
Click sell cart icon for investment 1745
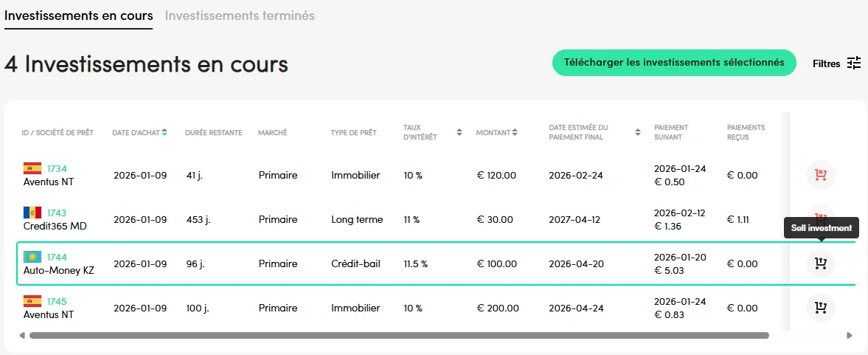(820, 308)
